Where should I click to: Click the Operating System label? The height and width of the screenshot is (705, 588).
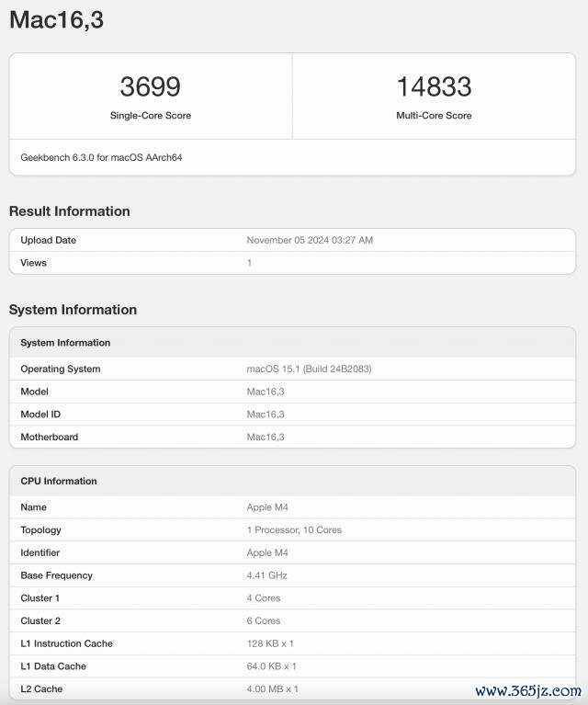pyautogui.click(x=61, y=369)
